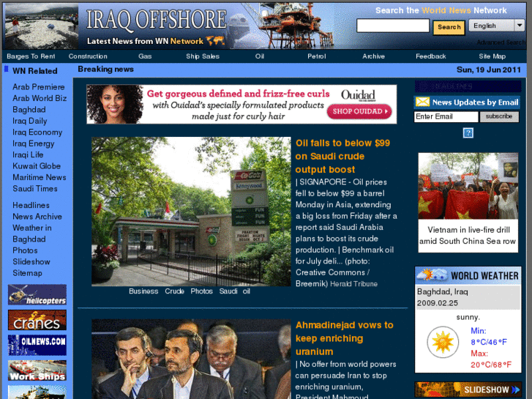Open the Ahmadinejad photo thumbnail
The height and width of the screenshot is (399, 532).
click(191, 359)
